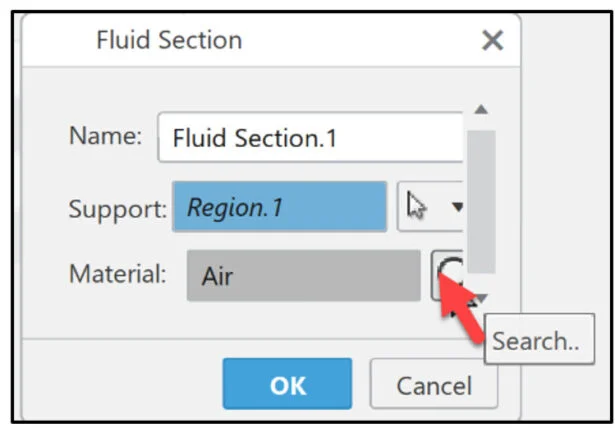615x428 pixels.
Task: Click the blank footer area left of OK
Action: pos(120,384)
